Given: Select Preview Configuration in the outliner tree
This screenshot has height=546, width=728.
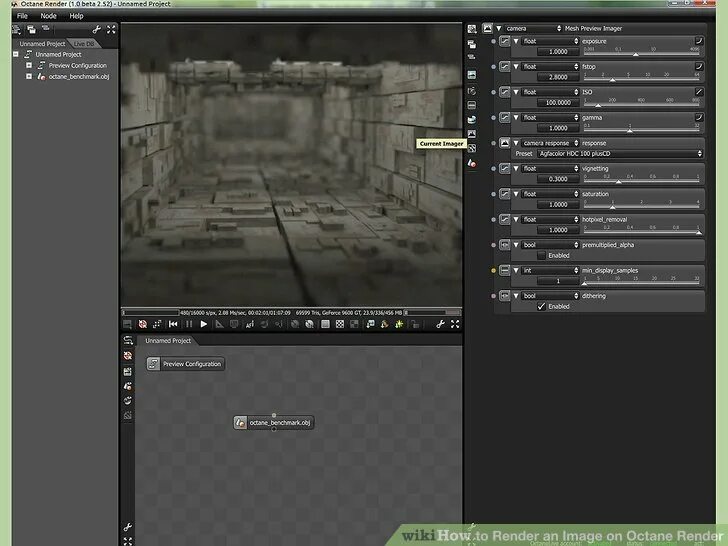Looking at the screenshot, I should (x=78, y=65).
